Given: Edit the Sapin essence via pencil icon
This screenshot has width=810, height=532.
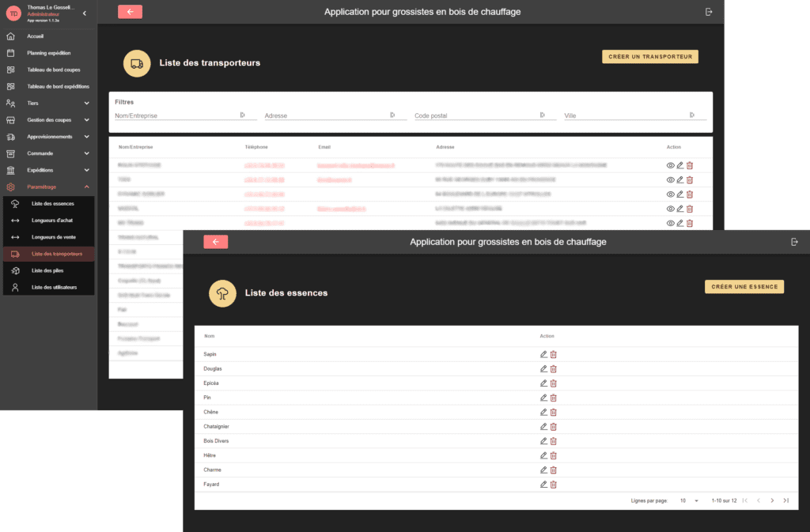Looking at the screenshot, I should click(x=543, y=353).
